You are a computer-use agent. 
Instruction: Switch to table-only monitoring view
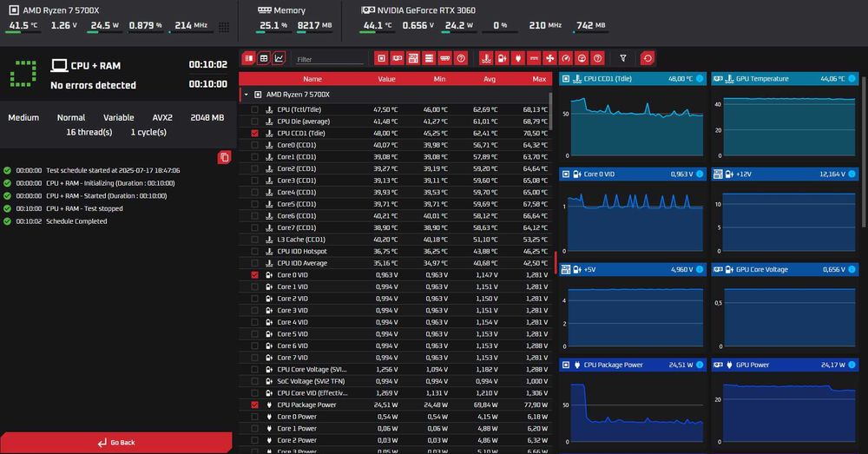(x=264, y=58)
